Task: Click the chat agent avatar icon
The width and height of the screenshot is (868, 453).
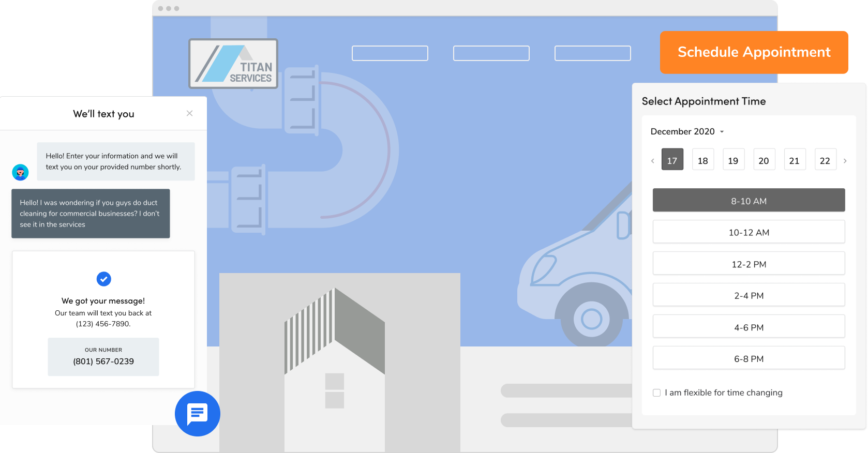Action: (x=20, y=172)
